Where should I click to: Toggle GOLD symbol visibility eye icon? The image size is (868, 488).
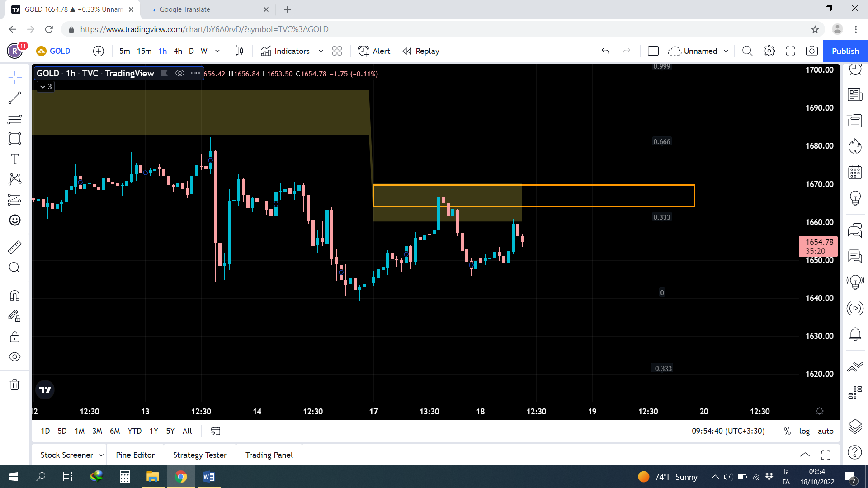pos(180,73)
